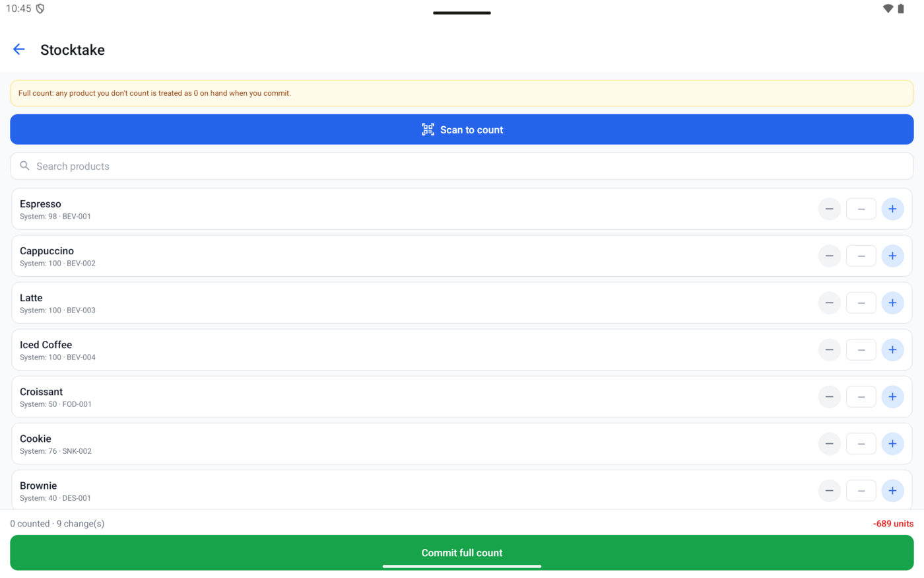
Task: Focus the Search products field
Action: pos(462,166)
